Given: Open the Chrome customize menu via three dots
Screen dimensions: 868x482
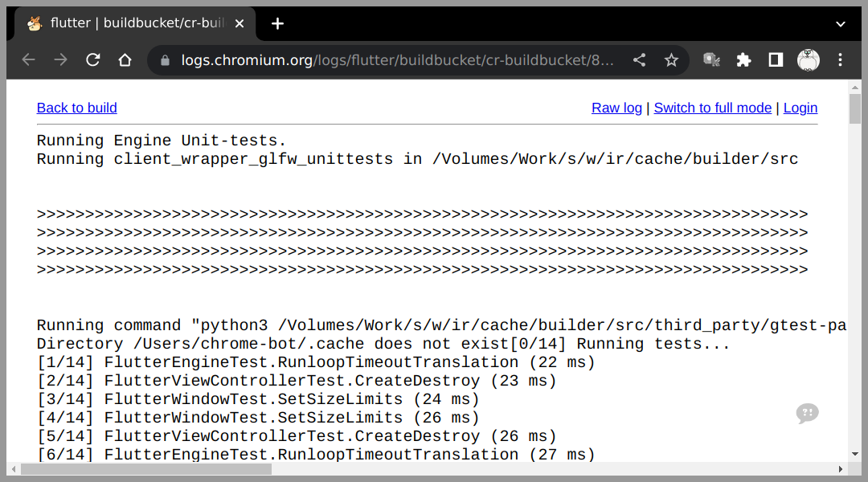Looking at the screenshot, I should [840, 59].
